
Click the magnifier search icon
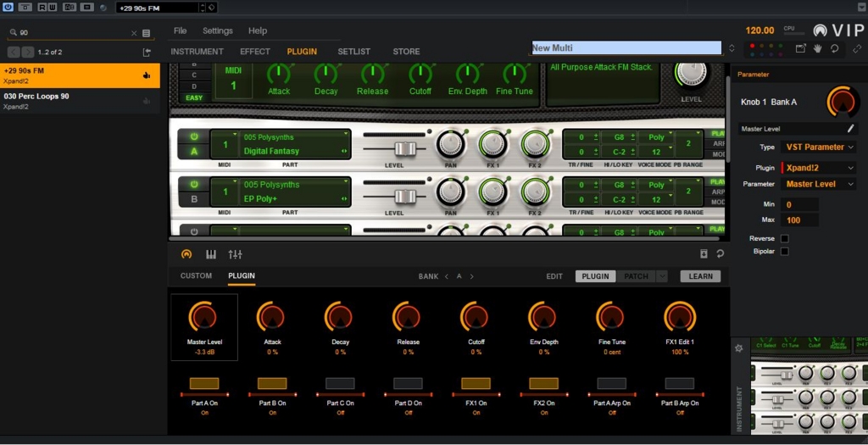(x=14, y=33)
